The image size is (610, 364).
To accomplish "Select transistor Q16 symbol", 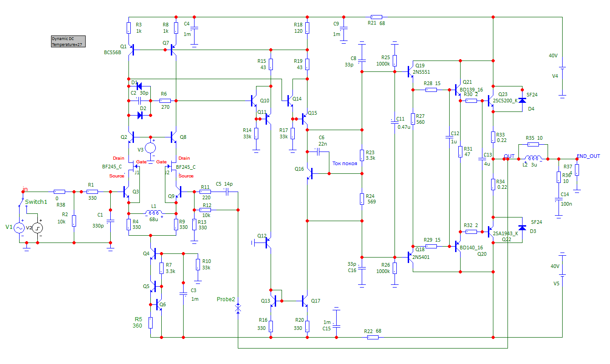I will point(310,173).
